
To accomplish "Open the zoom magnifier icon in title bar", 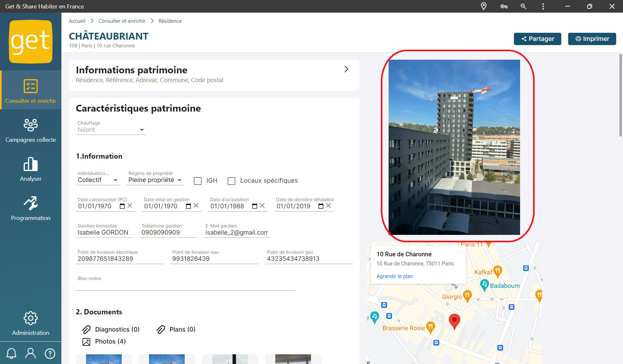I will pos(523,6).
